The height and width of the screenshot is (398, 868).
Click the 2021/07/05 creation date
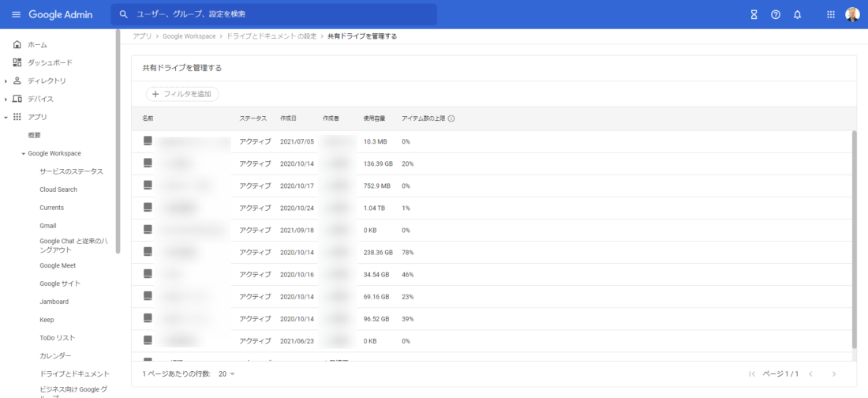[x=297, y=141]
